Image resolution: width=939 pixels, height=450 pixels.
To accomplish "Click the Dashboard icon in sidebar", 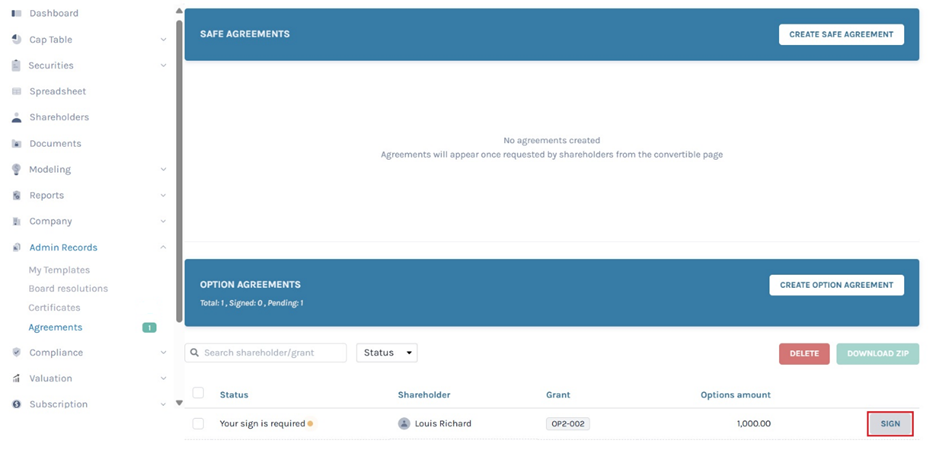I will click(16, 13).
